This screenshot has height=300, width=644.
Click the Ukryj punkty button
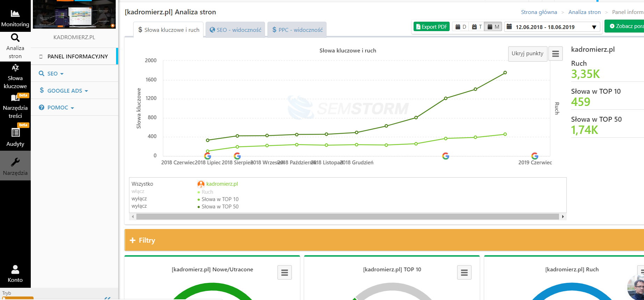click(x=527, y=53)
